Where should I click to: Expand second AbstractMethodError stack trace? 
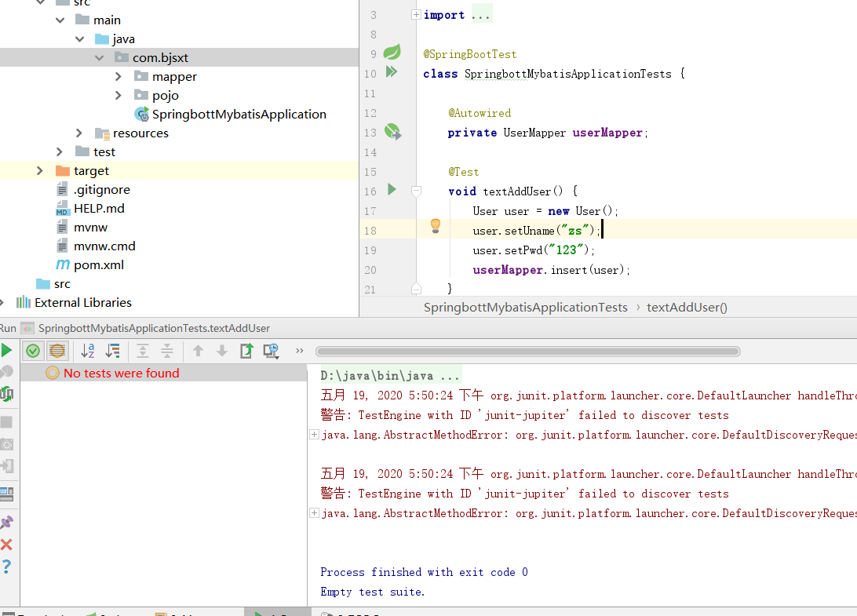[x=314, y=512]
